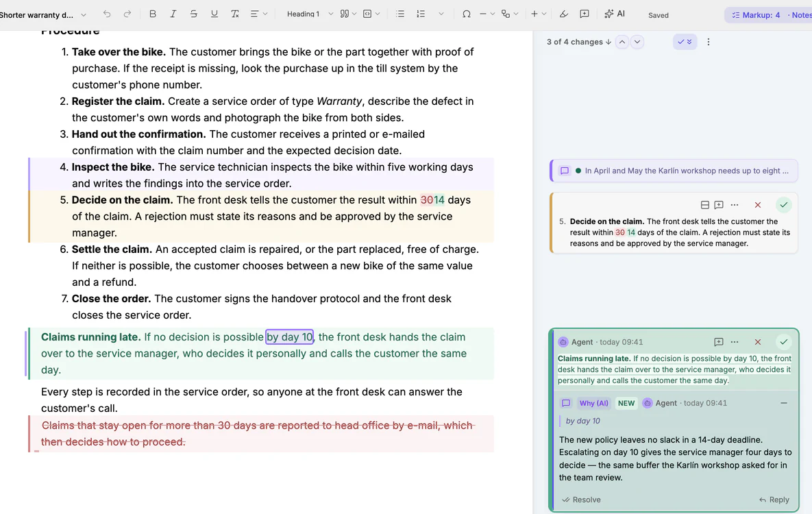The height and width of the screenshot is (514, 812).
Task: Open the block quote dropdown
Action: click(348, 14)
